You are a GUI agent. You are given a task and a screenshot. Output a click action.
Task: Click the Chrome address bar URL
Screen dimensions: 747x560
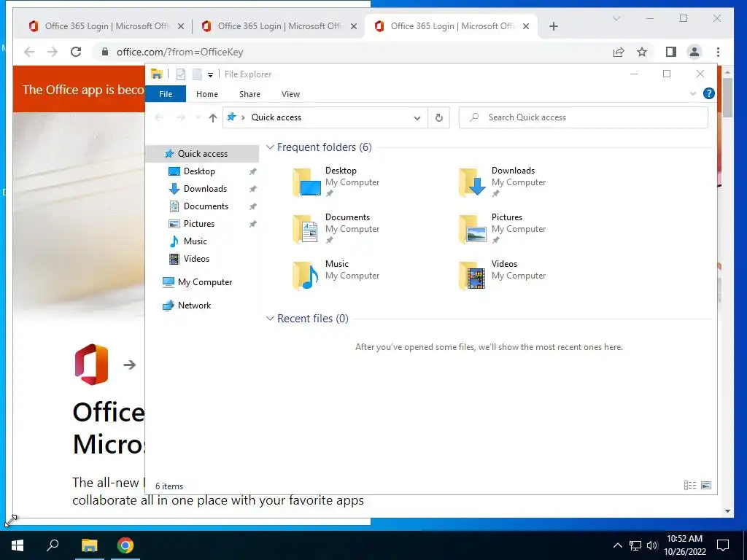point(180,52)
